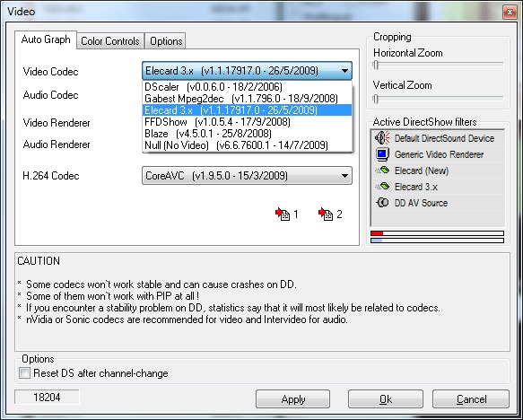523x420 pixels.
Task: Switch to the Color Controls tab
Action: 110,41
